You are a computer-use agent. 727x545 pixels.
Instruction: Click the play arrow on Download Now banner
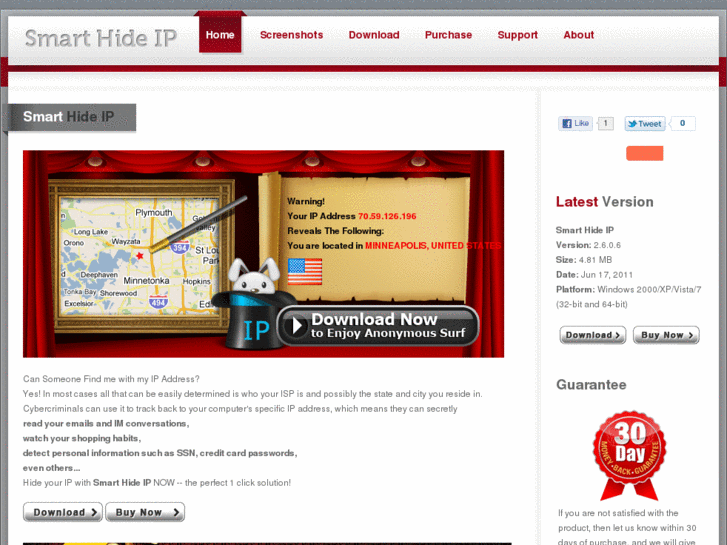(x=297, y=326)
